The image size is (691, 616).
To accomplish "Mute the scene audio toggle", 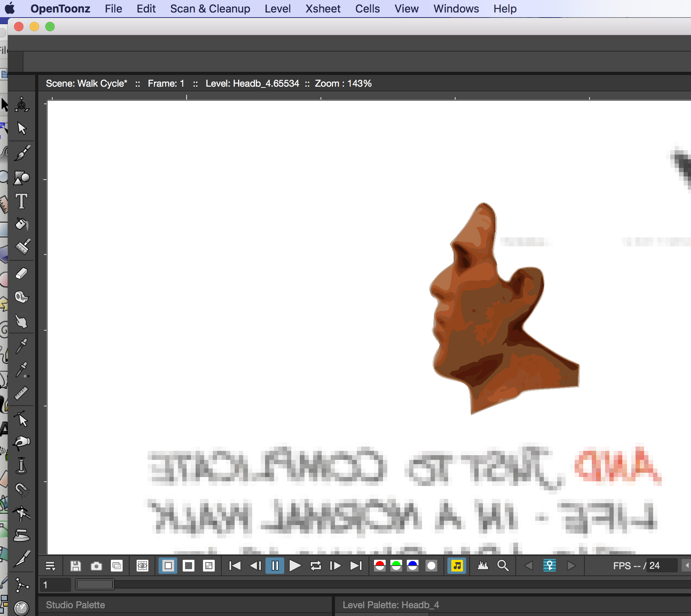I will tap(457, 565).
